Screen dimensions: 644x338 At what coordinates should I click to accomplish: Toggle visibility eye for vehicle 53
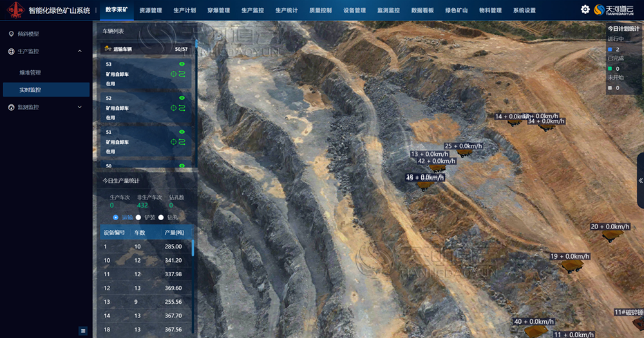182,64
